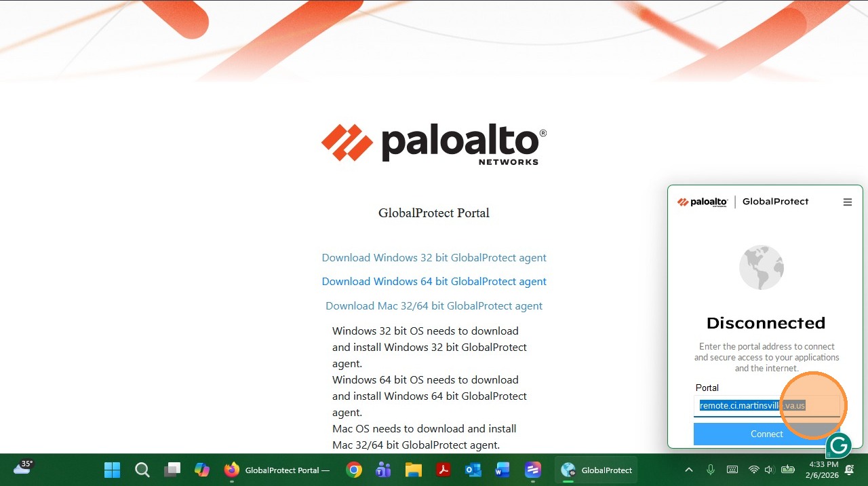Image resolution: width=868 pixels, height=486 pixels.
Task: Open Microsoft Teams from the taskbar
Action: [383, 470]
